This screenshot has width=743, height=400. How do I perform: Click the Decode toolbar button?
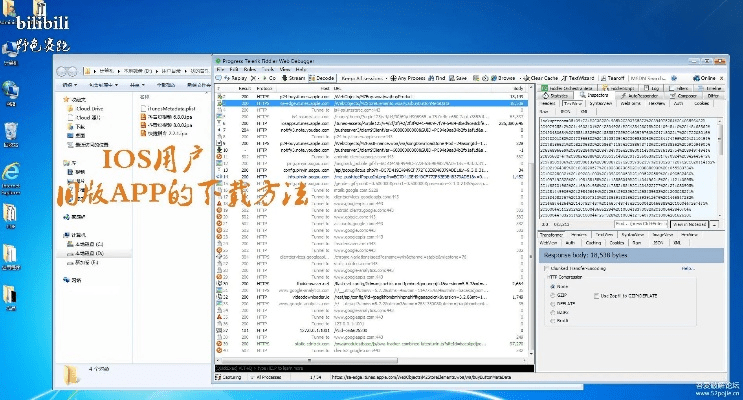point(320,77)
